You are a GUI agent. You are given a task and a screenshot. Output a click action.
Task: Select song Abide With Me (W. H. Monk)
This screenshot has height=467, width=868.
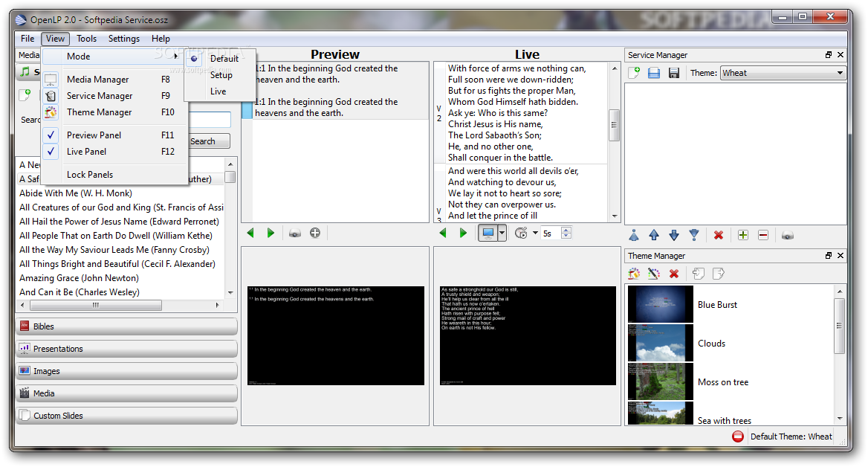tap(76, 193)
